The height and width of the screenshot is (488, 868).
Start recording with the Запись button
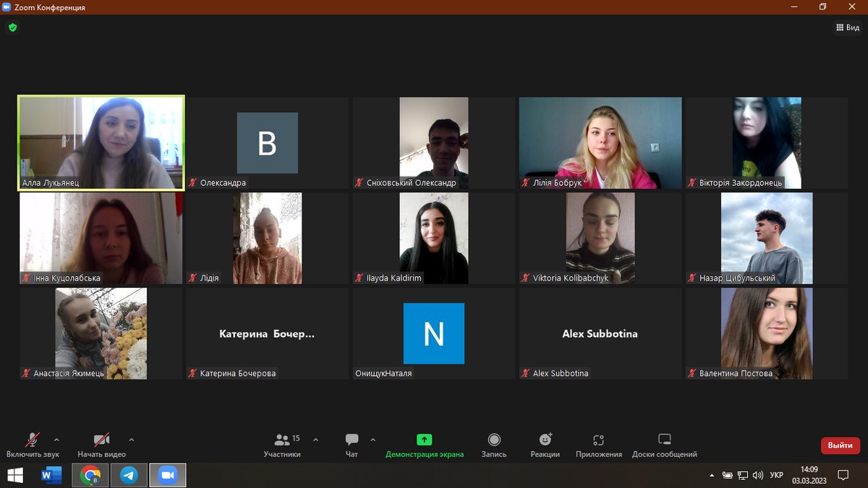pos(494,445)
